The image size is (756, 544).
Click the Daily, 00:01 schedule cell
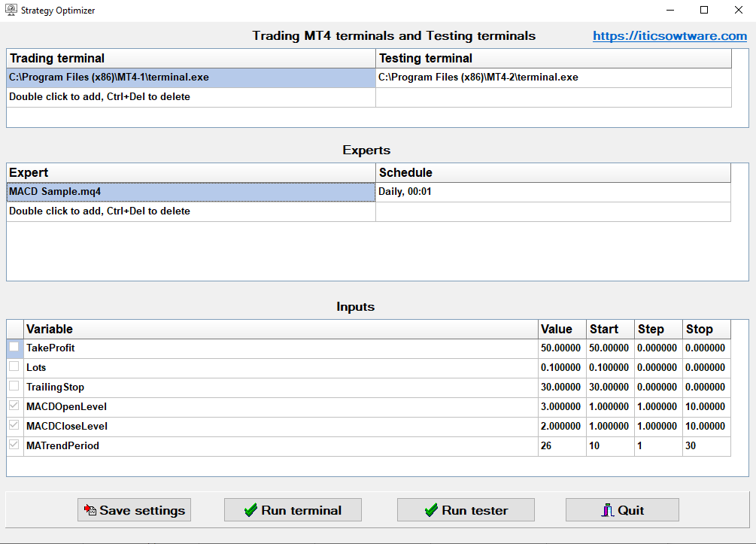tap(553, 192)
